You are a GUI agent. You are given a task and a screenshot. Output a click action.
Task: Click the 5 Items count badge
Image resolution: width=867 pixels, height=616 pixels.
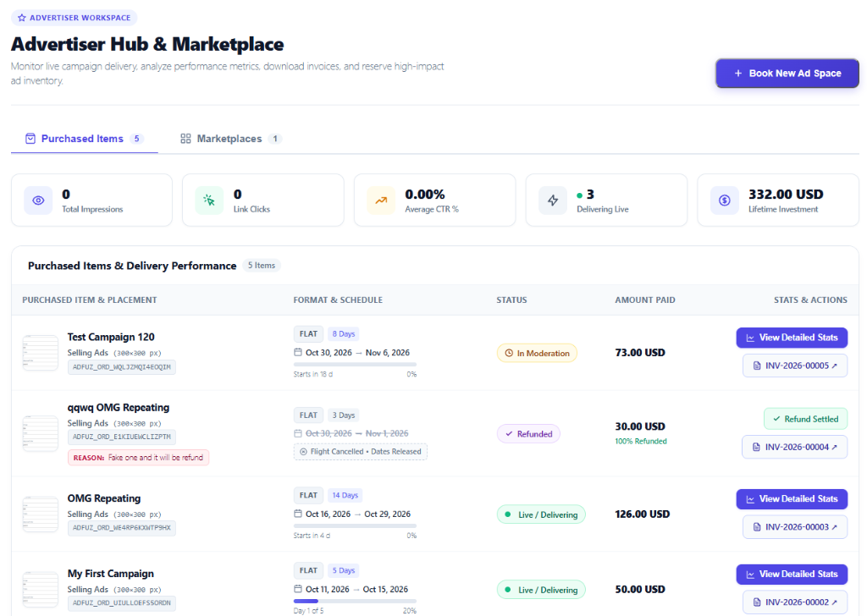[x=262, y=265]
